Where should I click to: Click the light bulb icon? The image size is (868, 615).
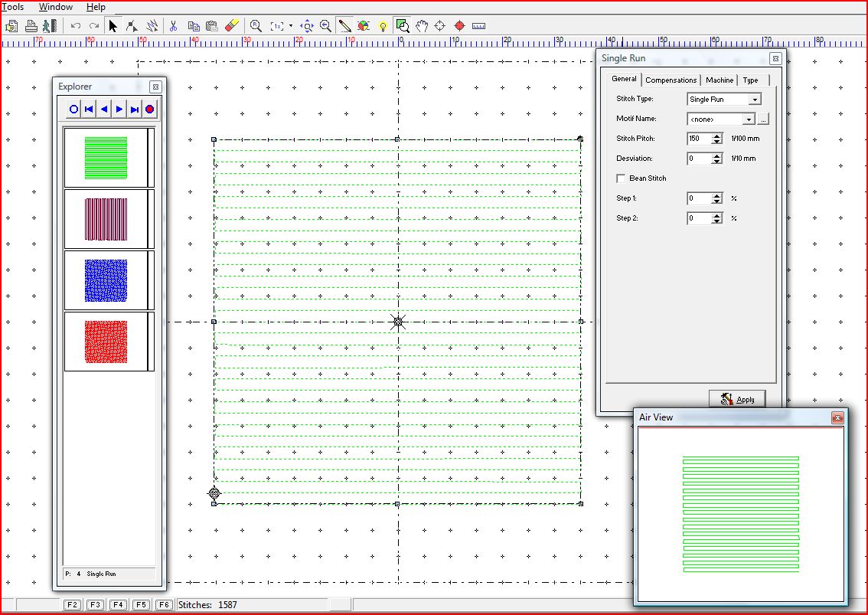click(x=383, y=26)
